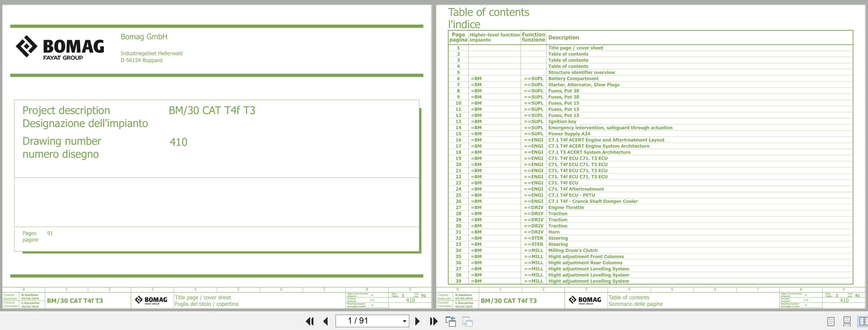This screenshot has height=330, width=868.
Task: Click 'C71. T4f Aftertreatment' description
Action: pyautogui.click(x=576, y=189)
